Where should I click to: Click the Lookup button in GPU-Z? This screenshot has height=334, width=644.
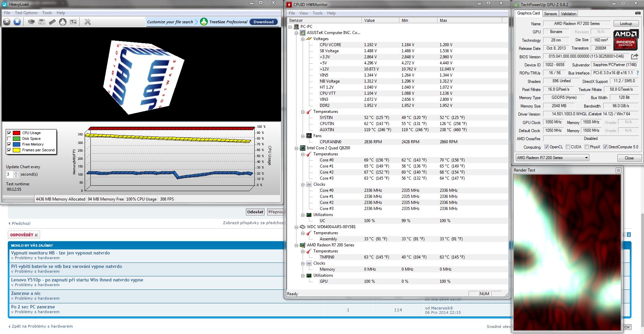(626, 24)
